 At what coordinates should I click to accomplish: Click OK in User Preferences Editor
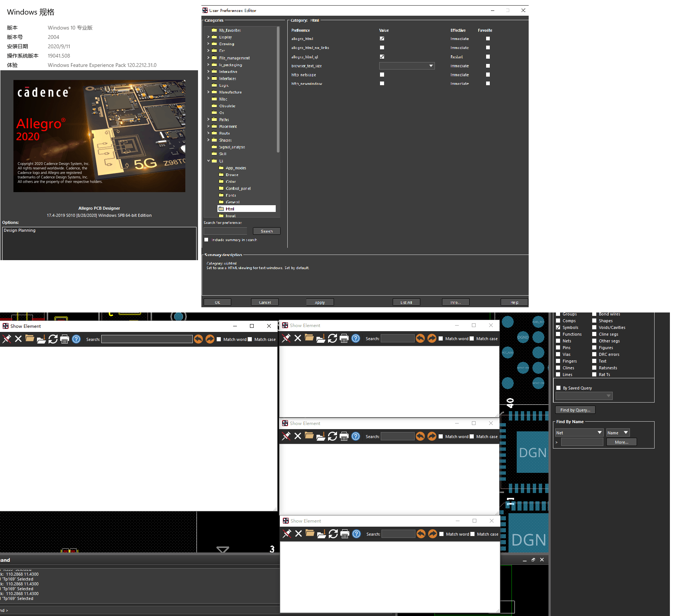(x=217, y=302)
